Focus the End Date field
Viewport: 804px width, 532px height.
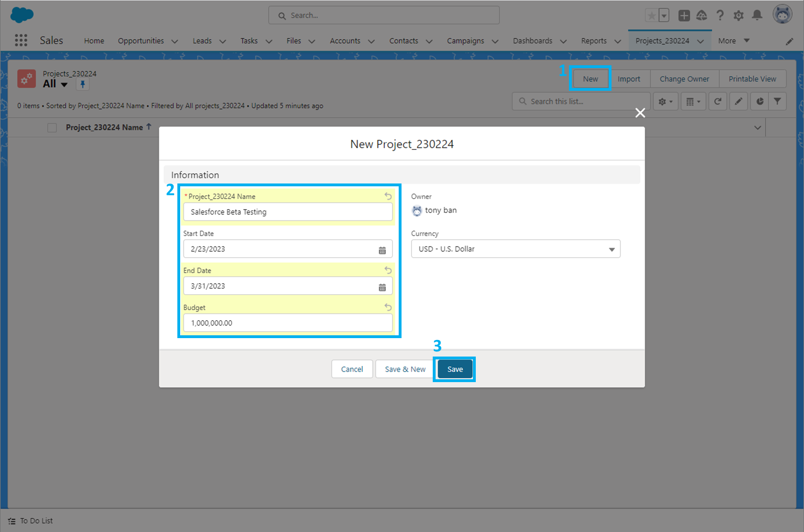pos(288,286)
